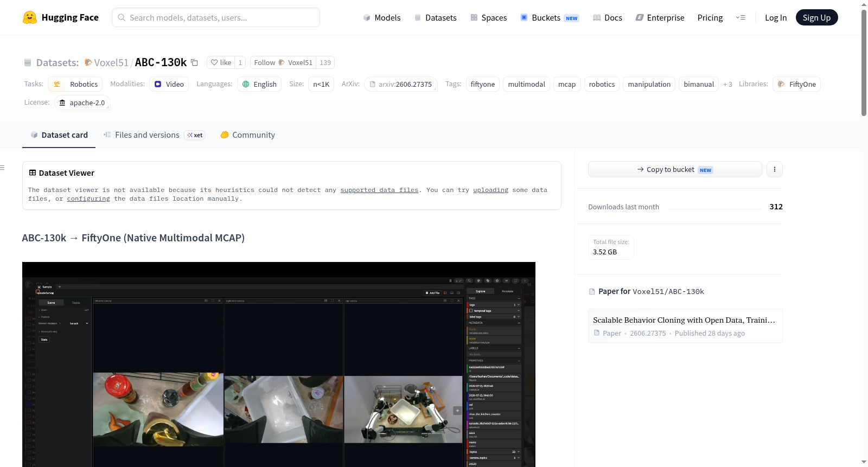Expand the extra navigation menu beside Pricing

click(741, 18)
